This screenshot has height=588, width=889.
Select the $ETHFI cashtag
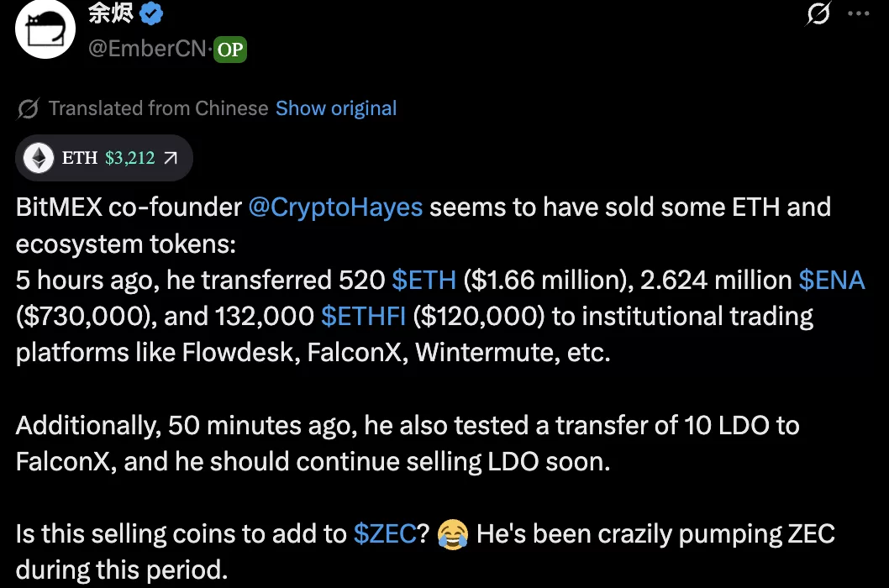tap(364, 316)
